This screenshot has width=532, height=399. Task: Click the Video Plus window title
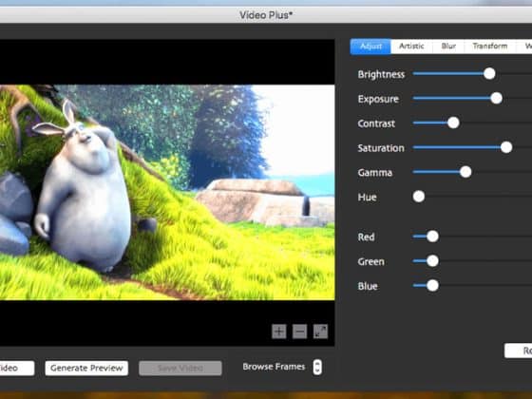click(x=266, y=15)
